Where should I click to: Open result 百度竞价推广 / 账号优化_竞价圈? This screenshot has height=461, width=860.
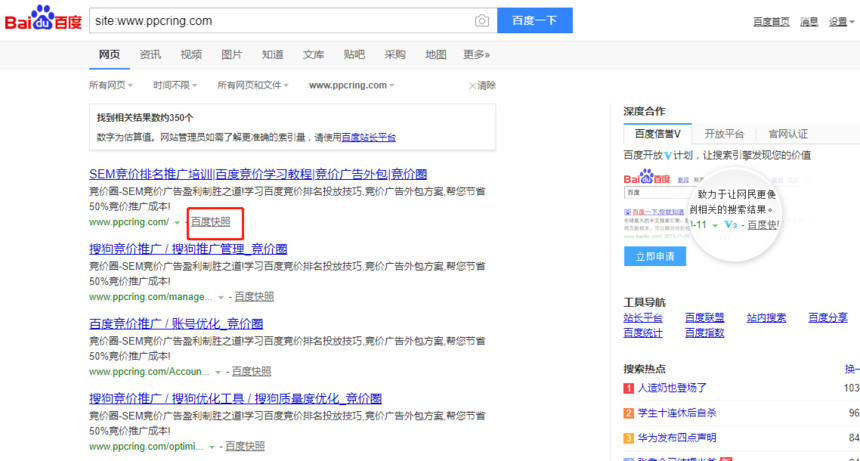tap(176, 323)
